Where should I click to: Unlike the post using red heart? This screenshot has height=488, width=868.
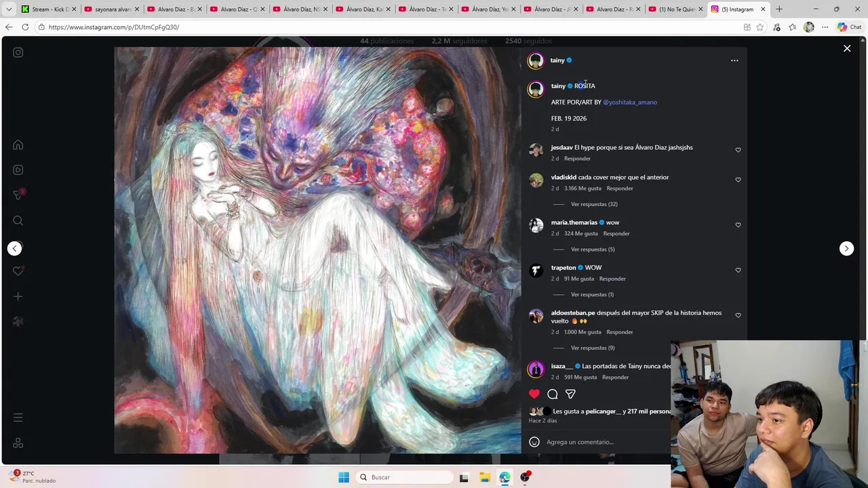534,394
